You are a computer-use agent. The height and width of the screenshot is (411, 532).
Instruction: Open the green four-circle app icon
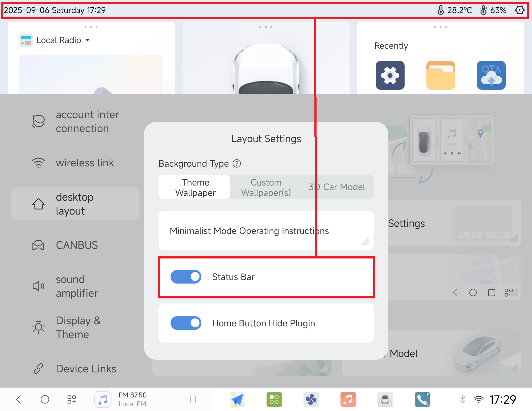click(x=274, y=399)
